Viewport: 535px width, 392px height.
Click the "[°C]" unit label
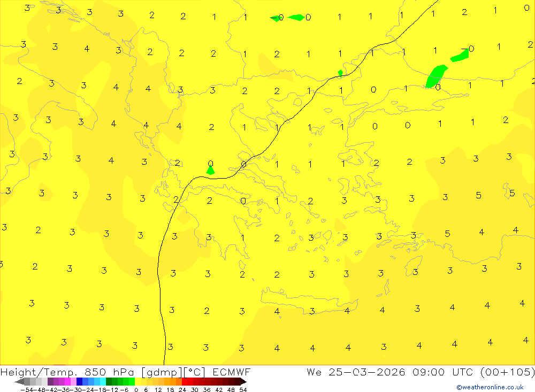tap(195, 372)
